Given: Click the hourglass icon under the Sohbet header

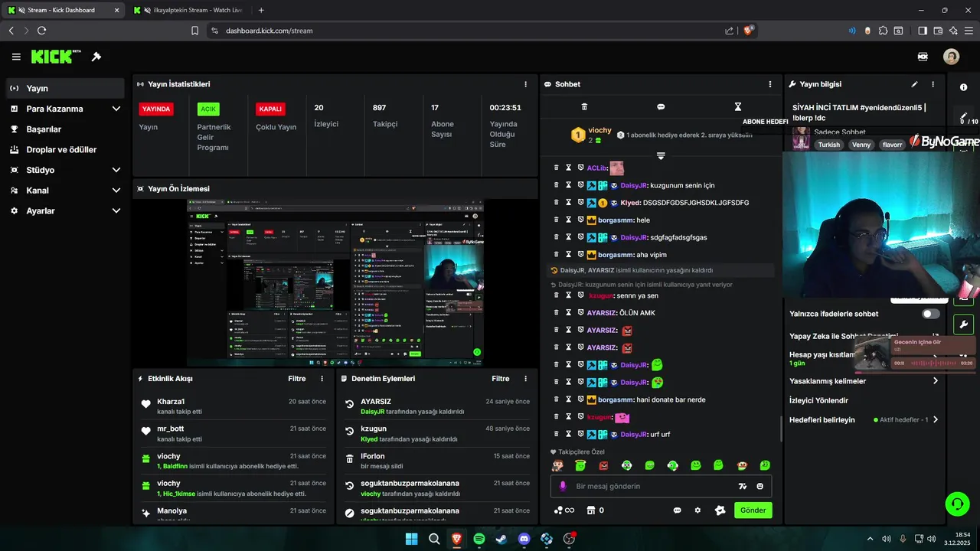Looking at the screenshot, I should [738, 107].
